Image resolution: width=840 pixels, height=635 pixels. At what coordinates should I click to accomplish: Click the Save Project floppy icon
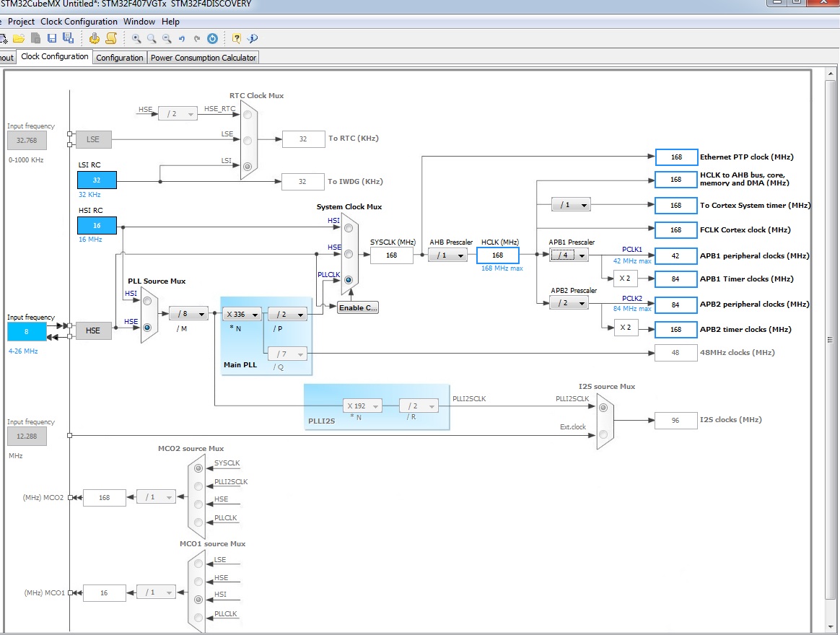[52, 38]
